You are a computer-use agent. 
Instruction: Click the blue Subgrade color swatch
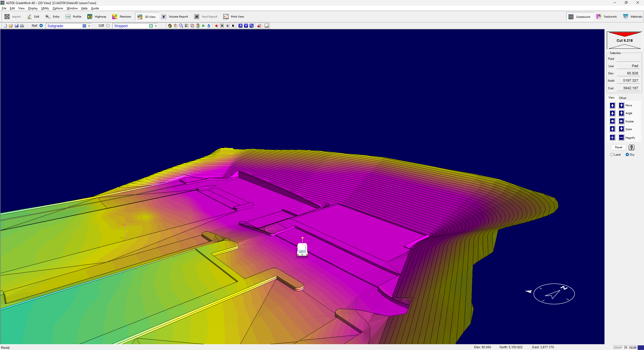tap(85, 26)
